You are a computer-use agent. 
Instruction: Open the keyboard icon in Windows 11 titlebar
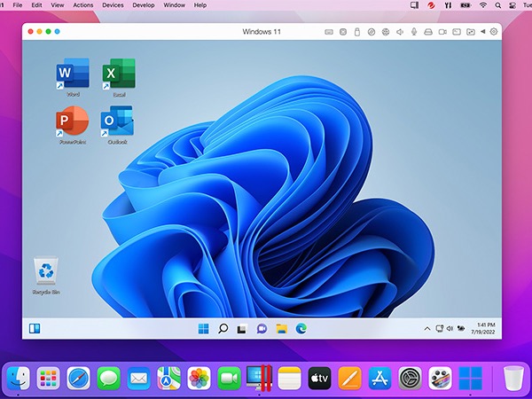(x=329, y=32)
